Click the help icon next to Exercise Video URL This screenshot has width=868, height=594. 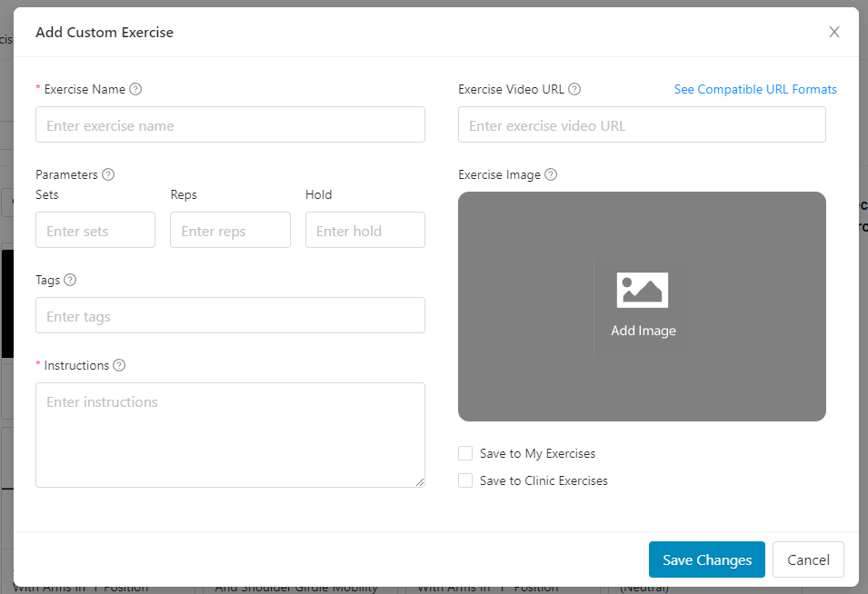pos(574,89)
